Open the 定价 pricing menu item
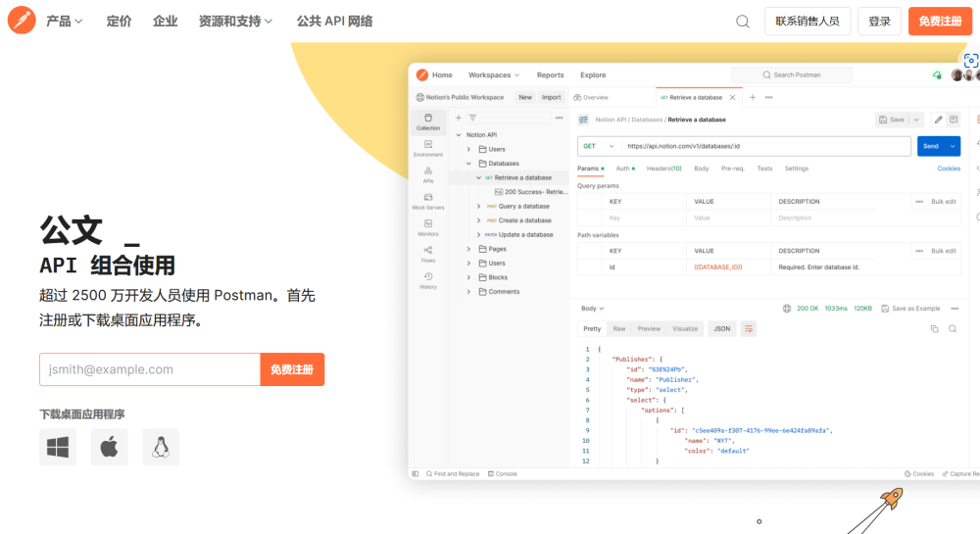Screen dimensions: 980x534 [119, 22]
